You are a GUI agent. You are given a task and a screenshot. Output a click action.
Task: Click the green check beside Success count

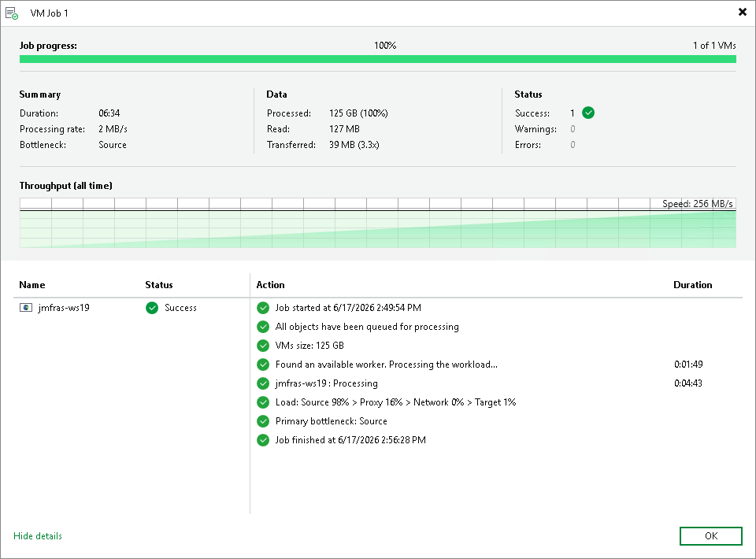pyautogui.click(x=588, y=113)
